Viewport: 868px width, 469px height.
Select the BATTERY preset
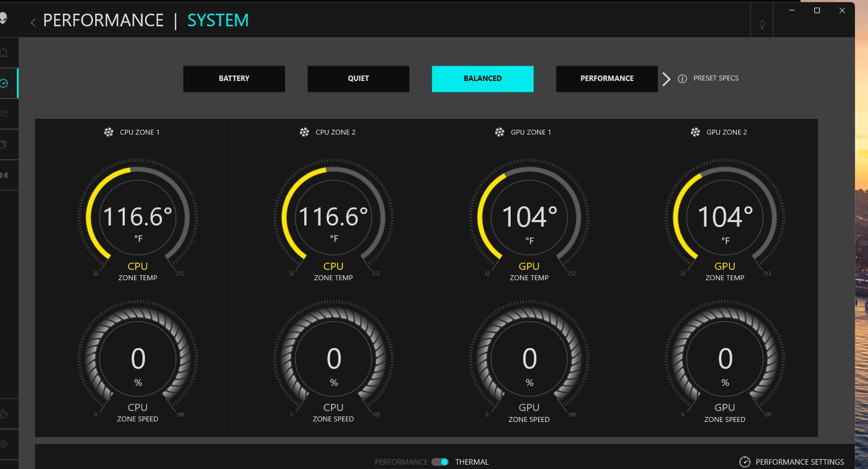click(x=234, y=79)
